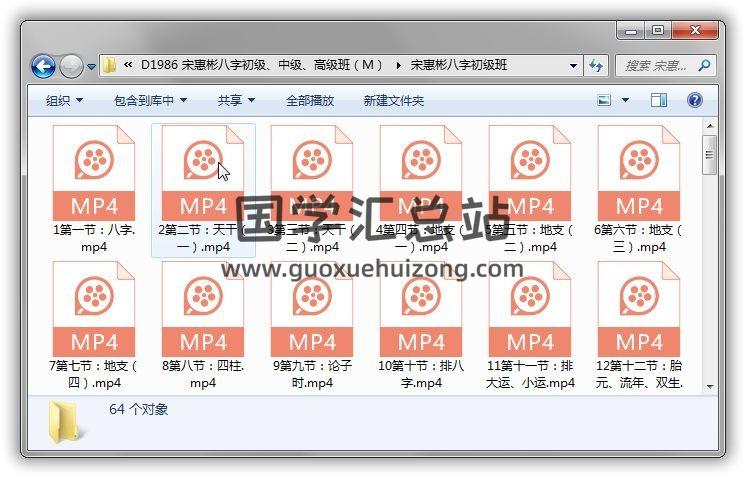The height and width of the screenshot is (478, 746).
Task: Click the « breadcrumb overflow chevron
Action: click(128, 65)
